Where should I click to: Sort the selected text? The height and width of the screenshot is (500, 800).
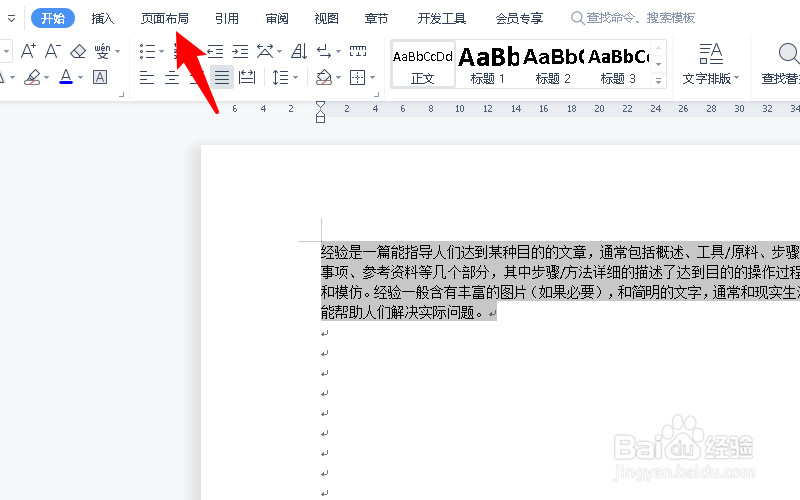(299, 51)
